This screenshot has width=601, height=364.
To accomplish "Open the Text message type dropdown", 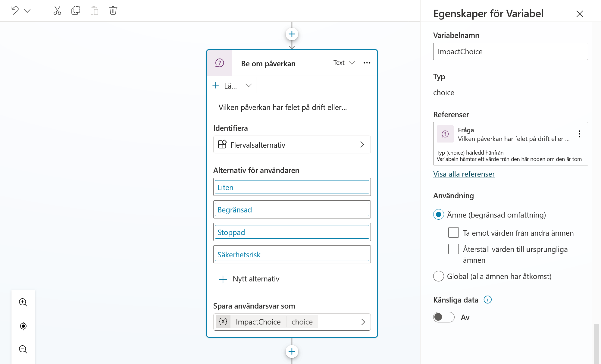I will 344,63.
